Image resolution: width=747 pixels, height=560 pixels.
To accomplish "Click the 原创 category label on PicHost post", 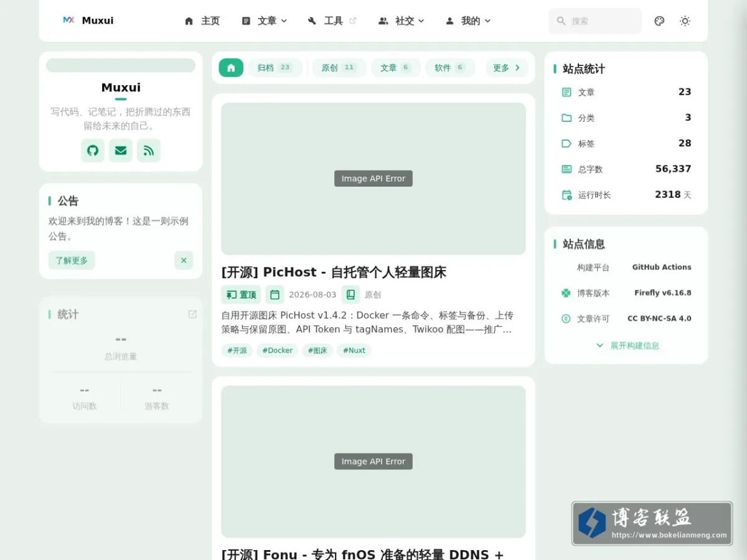I will [x=373, y=295].
